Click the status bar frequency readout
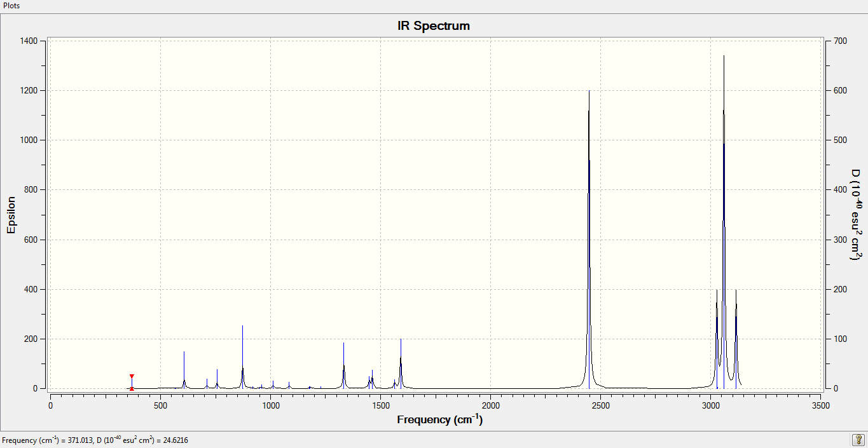The image size is (868, 448). pyautogui.click(x=95, y=440)
